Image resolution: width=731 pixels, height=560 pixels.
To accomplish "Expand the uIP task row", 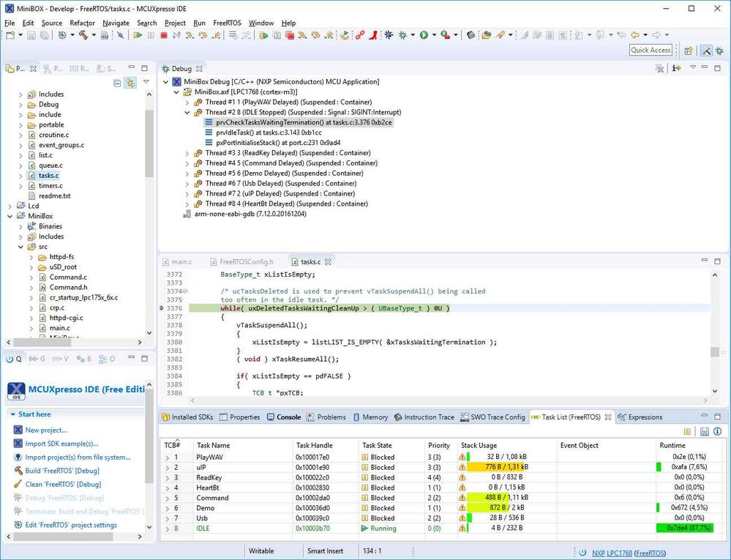I will [166, 467].
